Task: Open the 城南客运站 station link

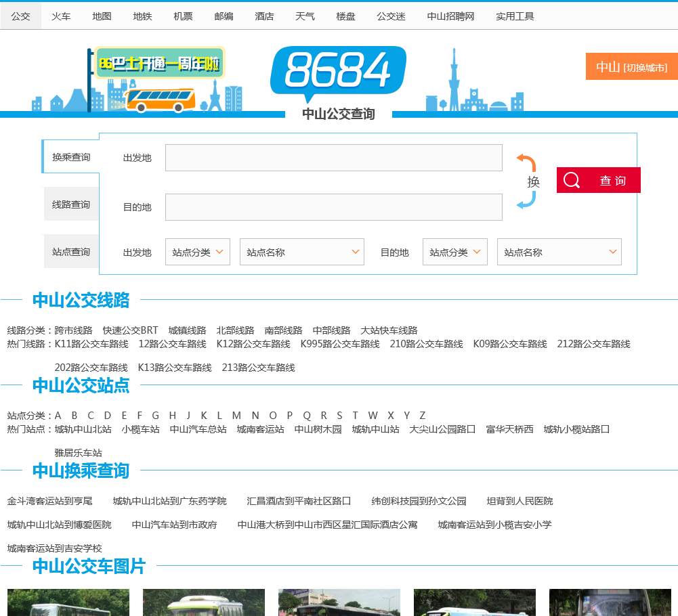Action: [x=260, y=429]
